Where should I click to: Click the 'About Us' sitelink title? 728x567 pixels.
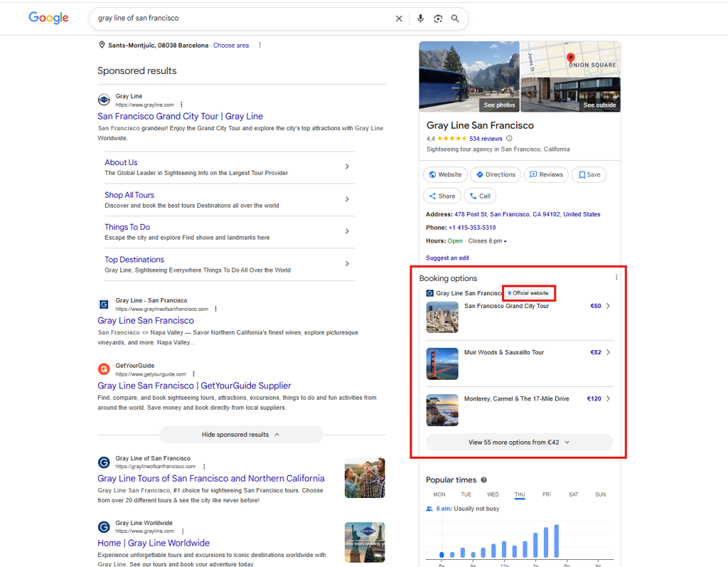click(121, 162)
